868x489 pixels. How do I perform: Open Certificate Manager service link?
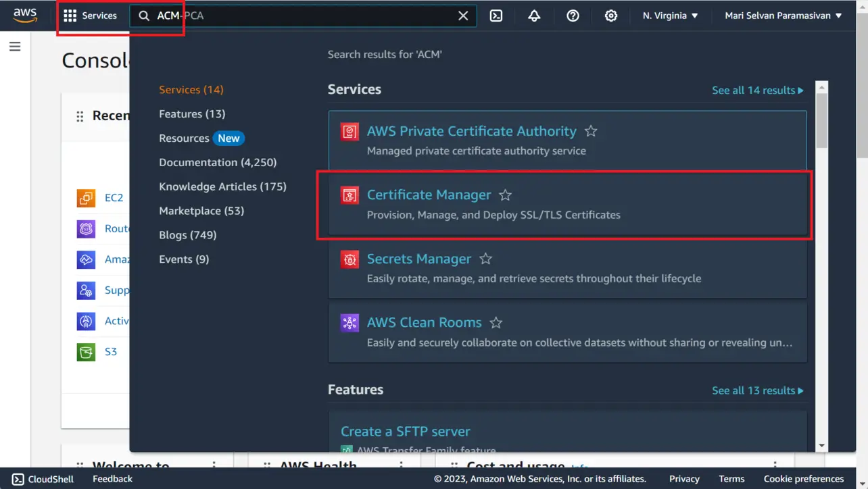point(429,195)
